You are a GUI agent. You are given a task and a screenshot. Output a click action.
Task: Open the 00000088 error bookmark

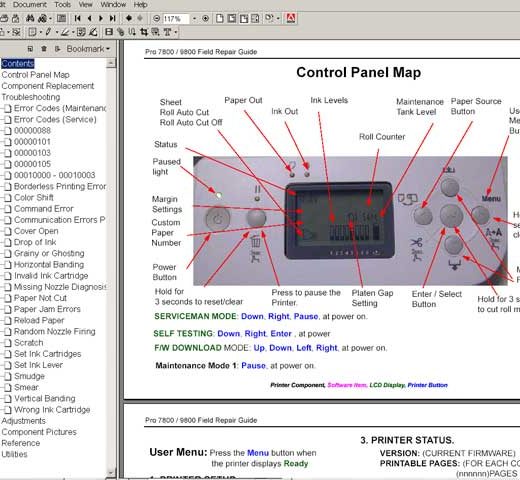[x=32, y=131]
